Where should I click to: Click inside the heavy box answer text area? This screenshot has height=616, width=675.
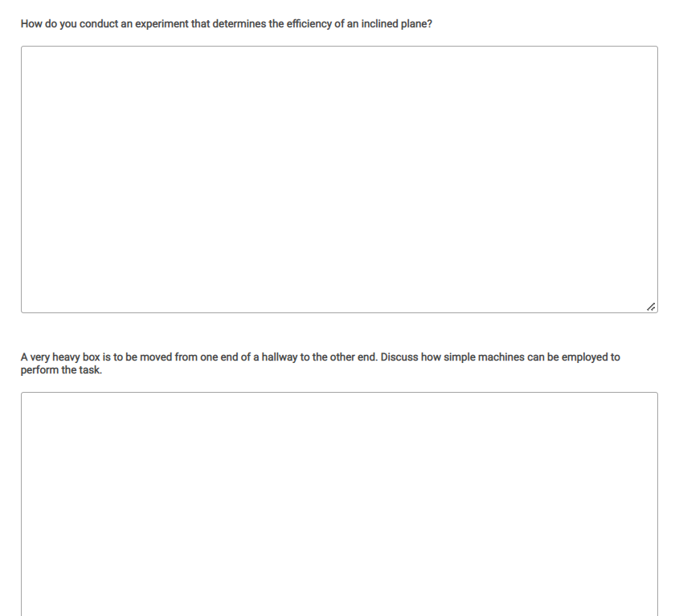(x=339, y=504)
